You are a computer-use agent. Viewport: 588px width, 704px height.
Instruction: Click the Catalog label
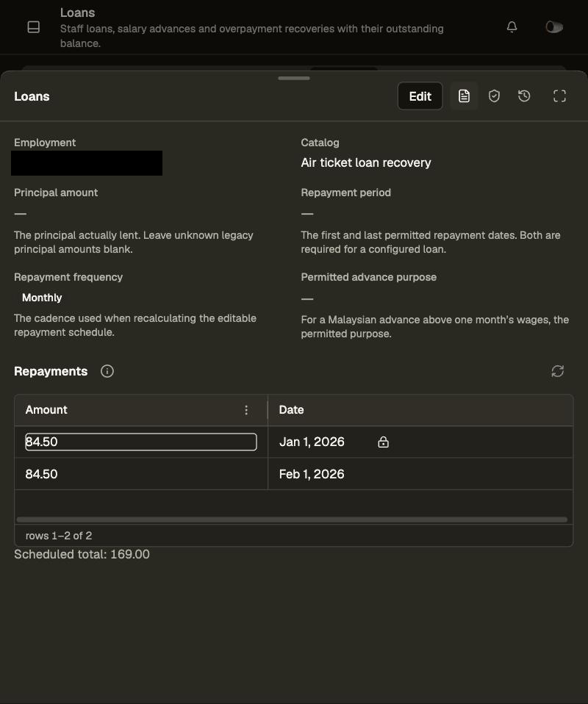320,143
